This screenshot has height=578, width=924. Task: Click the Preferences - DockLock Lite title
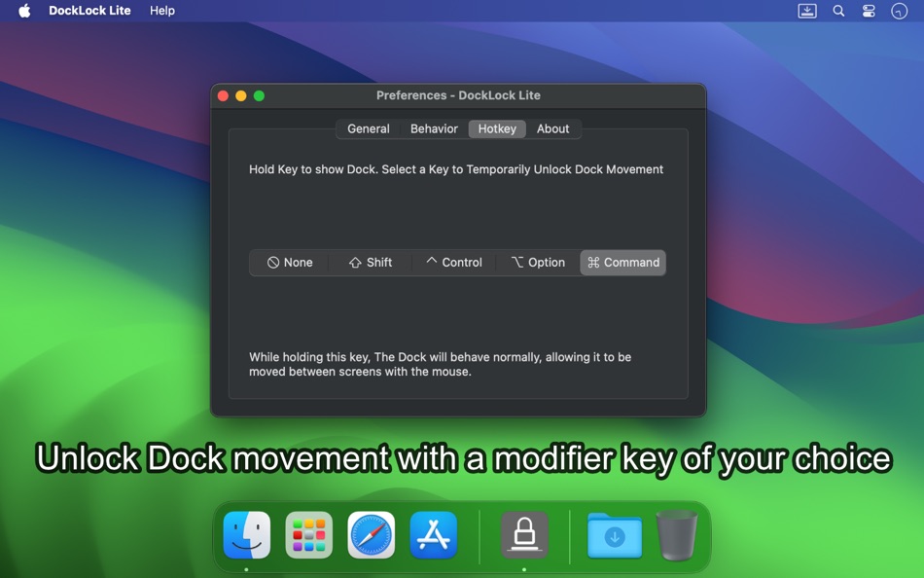tap(458, 95)
